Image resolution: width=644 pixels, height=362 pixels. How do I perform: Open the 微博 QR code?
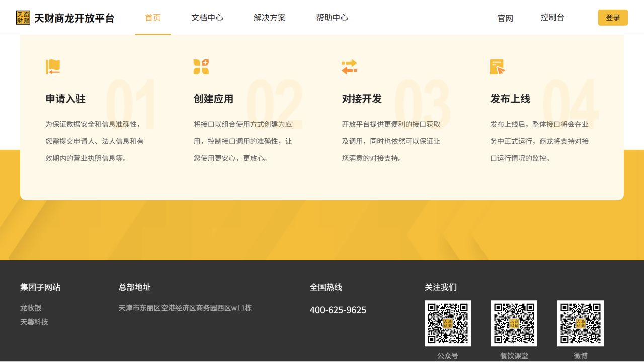(x=581, y=323)
